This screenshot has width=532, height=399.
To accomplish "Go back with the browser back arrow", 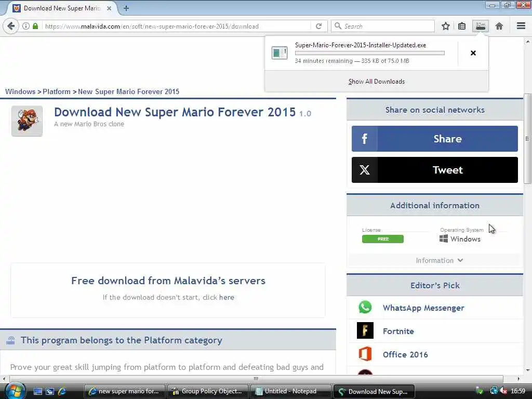I will (10, 26).
